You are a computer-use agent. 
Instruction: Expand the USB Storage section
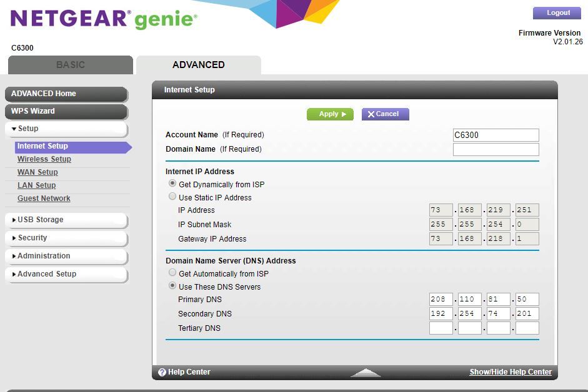click(66, 220)
